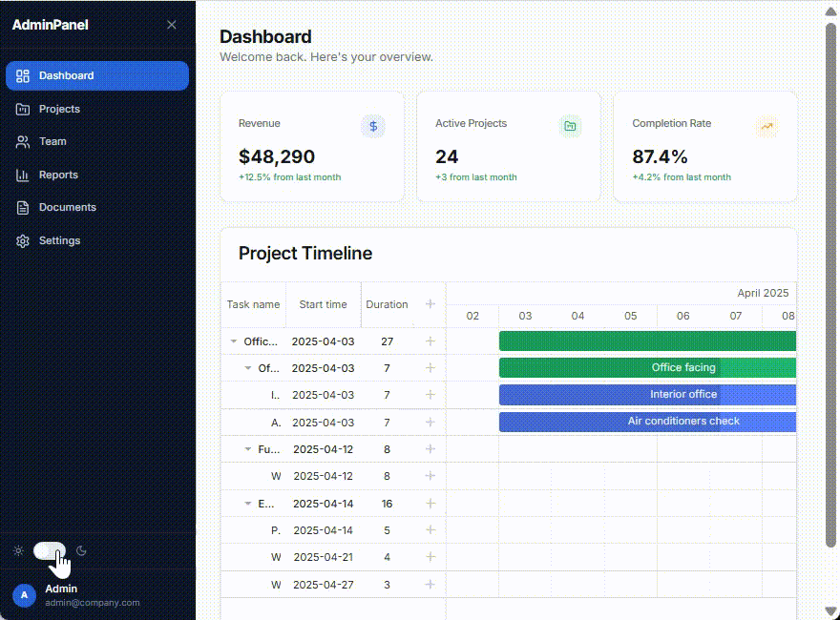Open the Settings gear icon

point(22,240)
